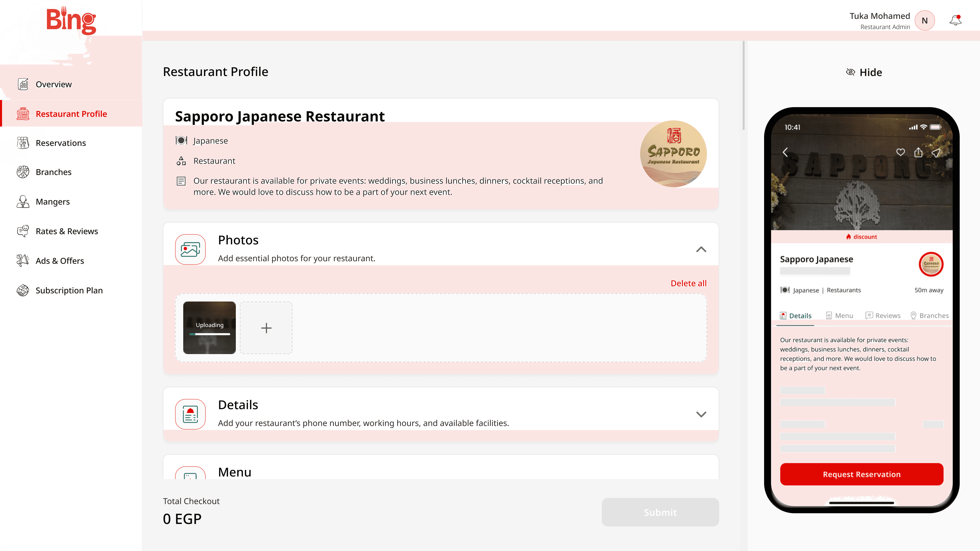Click the back arrow in phone preview
The height and width of the screenshot is (551, 980).
[x=785, y=153]
